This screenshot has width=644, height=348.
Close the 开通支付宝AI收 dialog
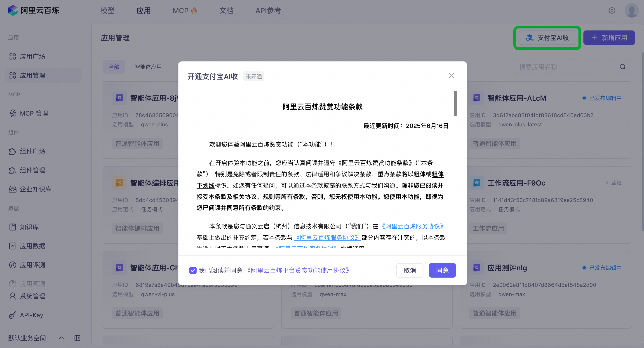(x=451, y=75)
